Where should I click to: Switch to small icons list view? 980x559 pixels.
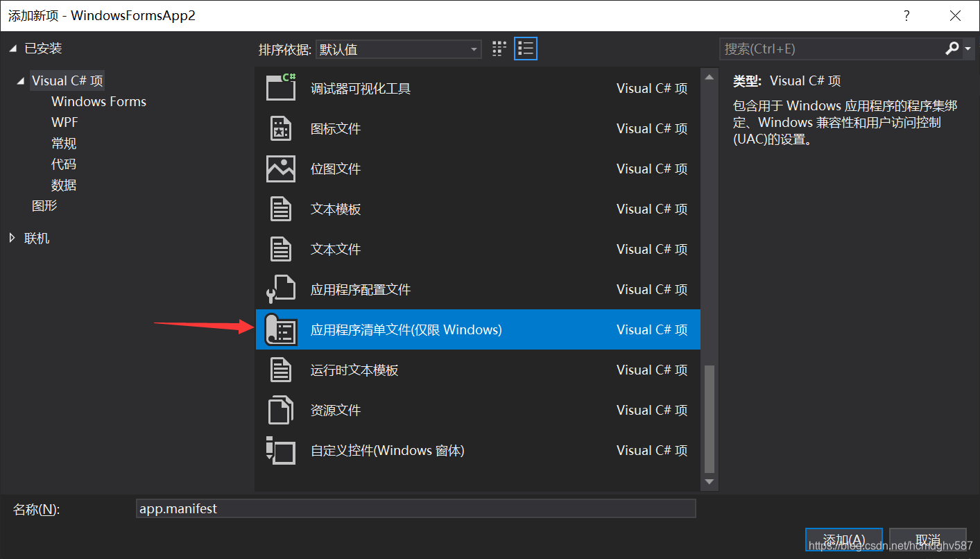[x=526, y=49]
